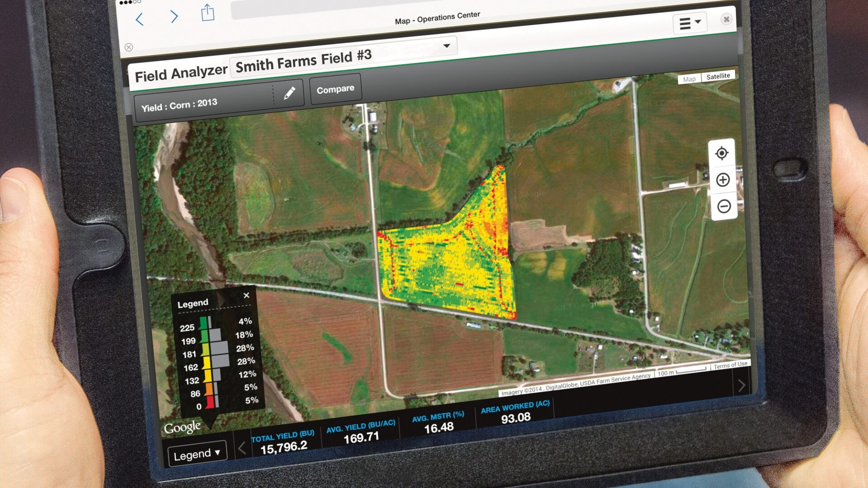This screenshot has width=868, height=488.
Task: Close the tab with circled X icon
Action: [726, 19]
